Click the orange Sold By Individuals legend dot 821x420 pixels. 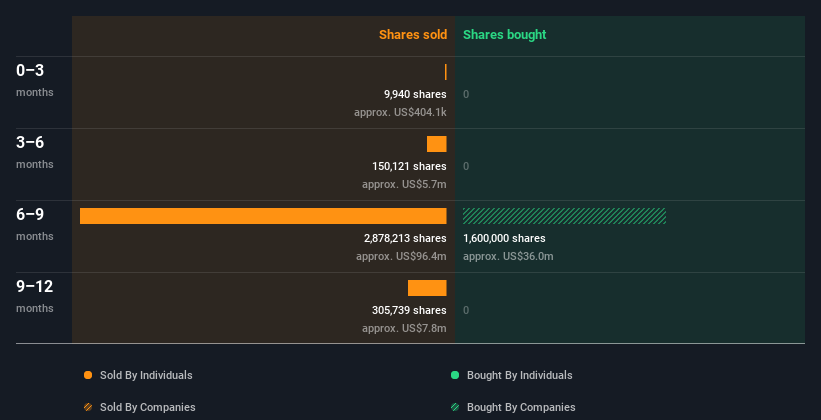[x=88, y=375]
